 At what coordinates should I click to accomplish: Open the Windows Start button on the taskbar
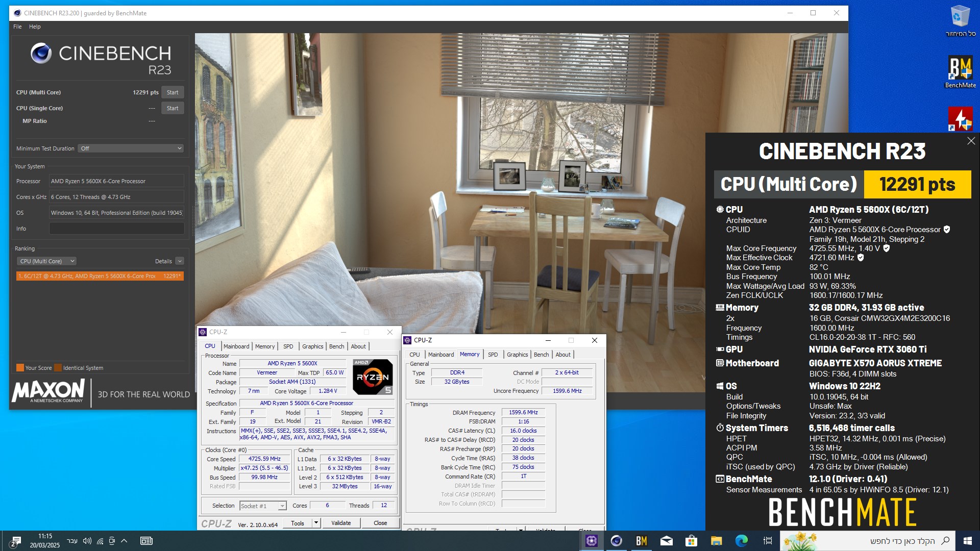967,541
